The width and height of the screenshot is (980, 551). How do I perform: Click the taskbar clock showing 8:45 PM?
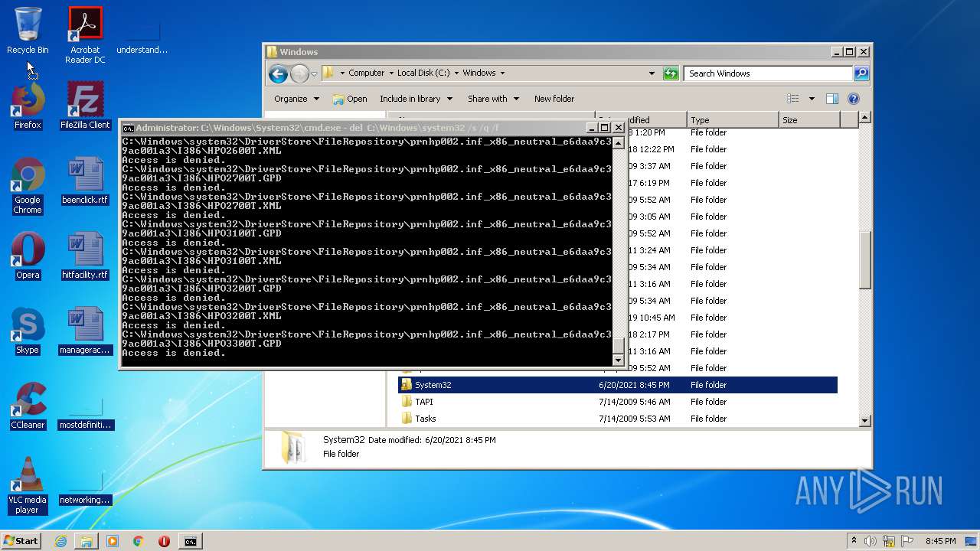click(940, 541)
